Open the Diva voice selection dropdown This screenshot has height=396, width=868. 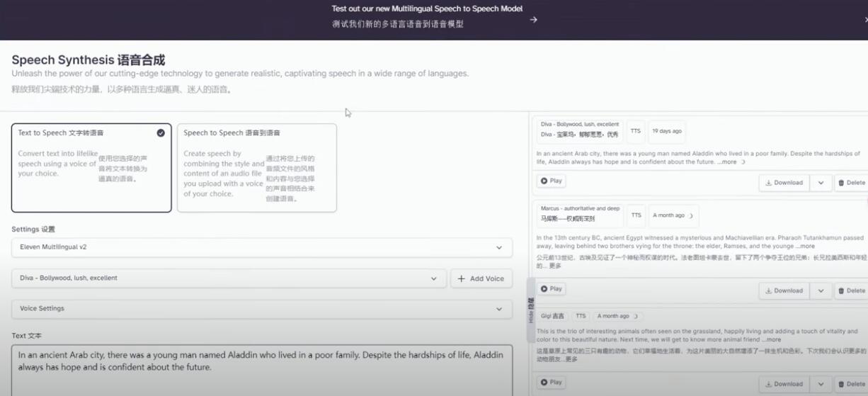click(x=229, y=278)
